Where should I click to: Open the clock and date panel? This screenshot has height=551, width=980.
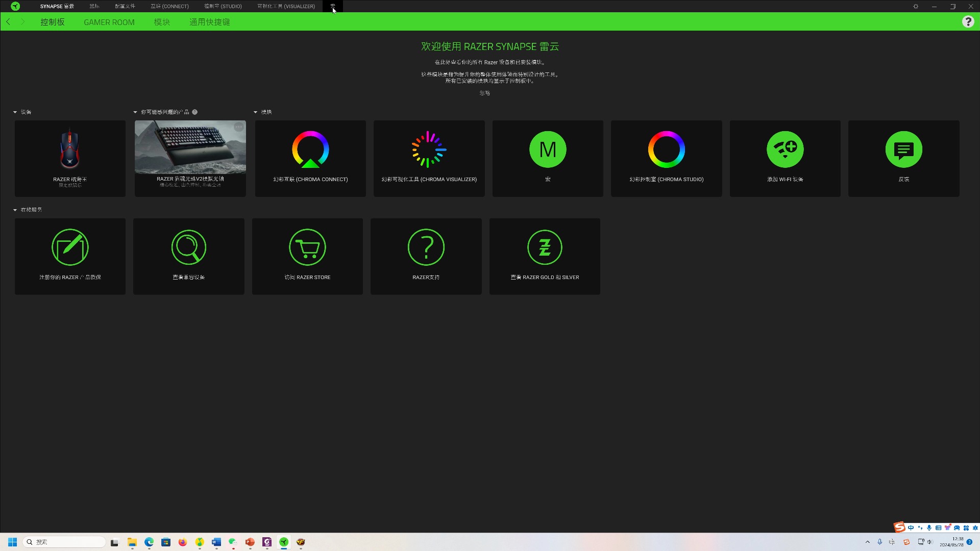951,542
